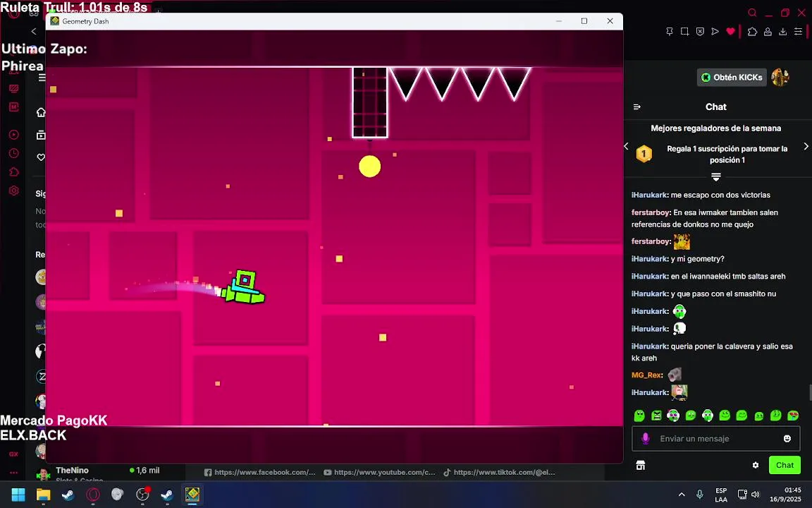Click the send arrow icon in Opera toolbar
Viewport: 812px width, 508px height.
click(715, 32)
